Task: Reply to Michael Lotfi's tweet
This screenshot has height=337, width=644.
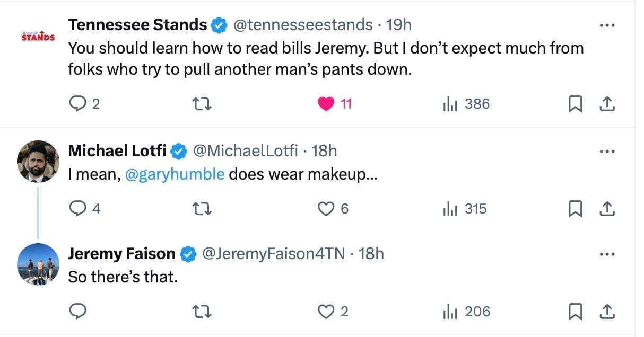Action: pyautogui.click(x=78, y=209)
